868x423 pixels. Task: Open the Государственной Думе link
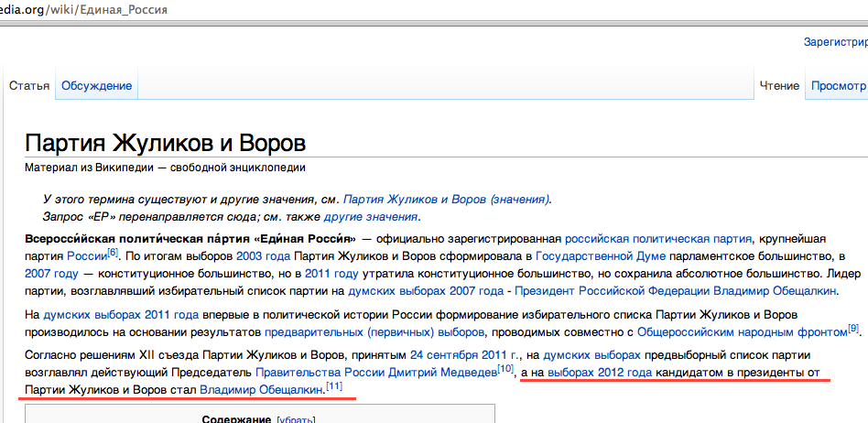(x=602, y=257)
